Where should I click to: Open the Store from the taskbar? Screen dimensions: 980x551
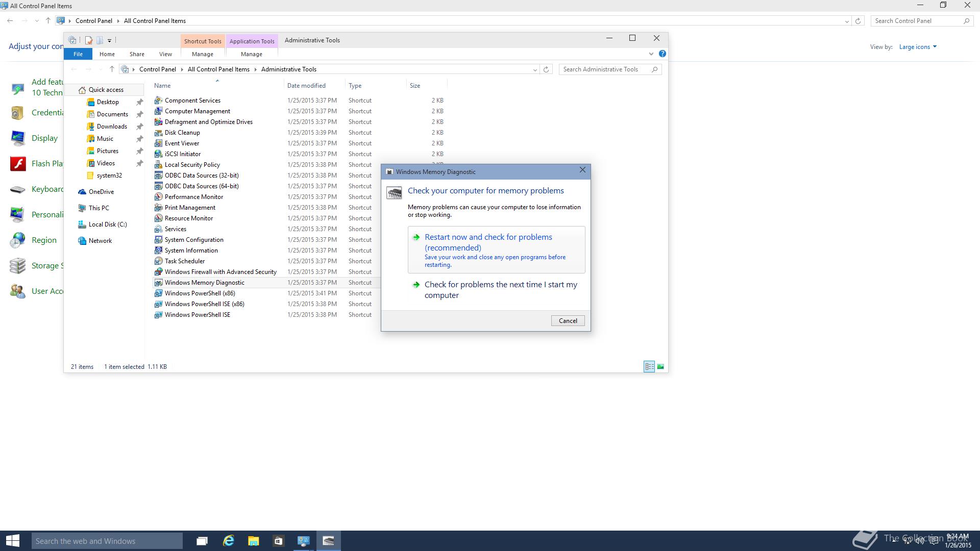coord(278,541)
